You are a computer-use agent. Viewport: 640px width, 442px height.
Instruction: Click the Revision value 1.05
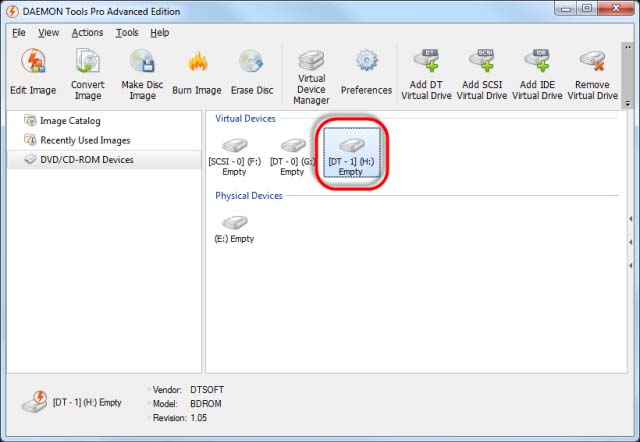coord(198,418)
